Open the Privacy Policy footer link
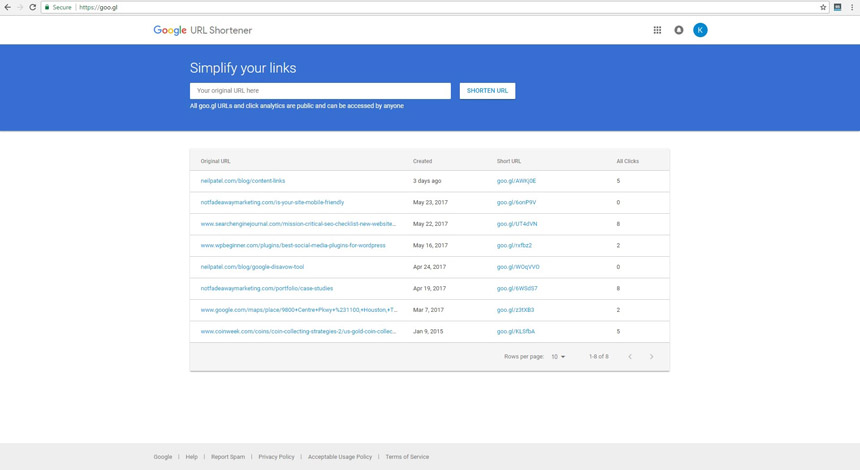 (x=276, y=457)
